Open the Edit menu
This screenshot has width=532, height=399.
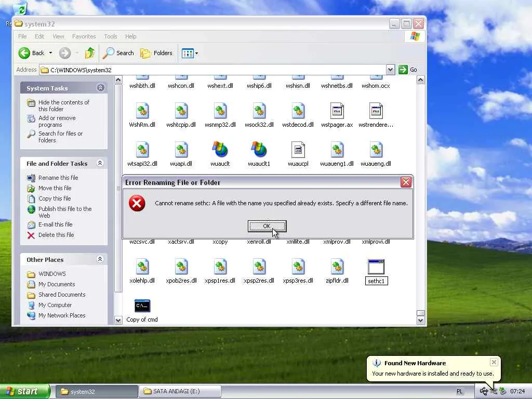coord(39,36)
